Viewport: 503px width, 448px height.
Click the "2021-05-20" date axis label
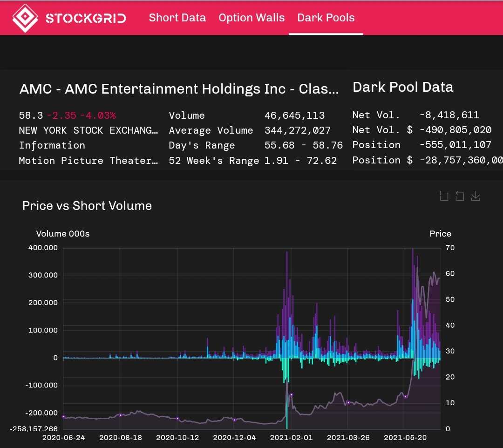405,438
